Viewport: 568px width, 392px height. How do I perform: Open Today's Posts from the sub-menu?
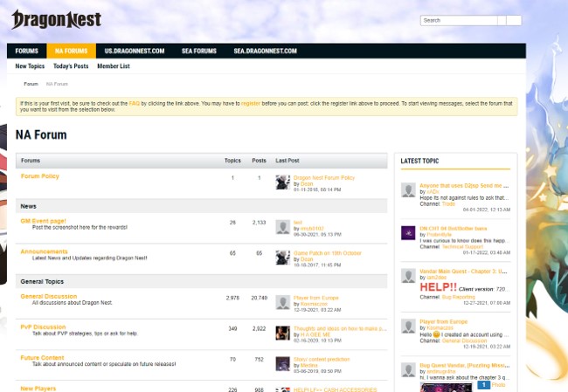pyautogui.click(x=71, y=66)
